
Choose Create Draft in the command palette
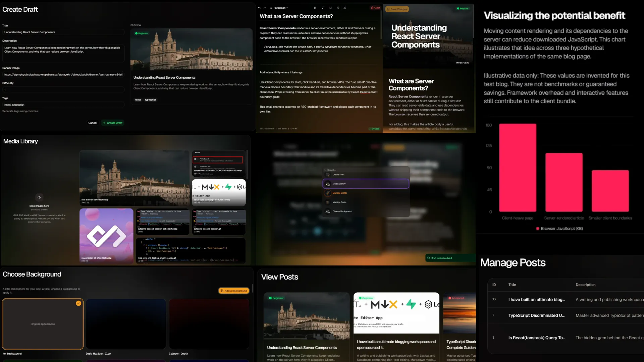pyautogui.click(x=366, y=175)
